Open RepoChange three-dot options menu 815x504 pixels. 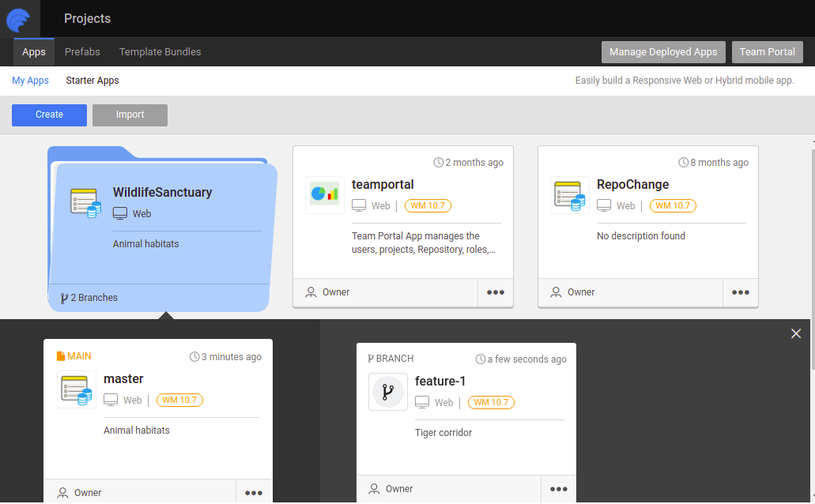(741, 292)
